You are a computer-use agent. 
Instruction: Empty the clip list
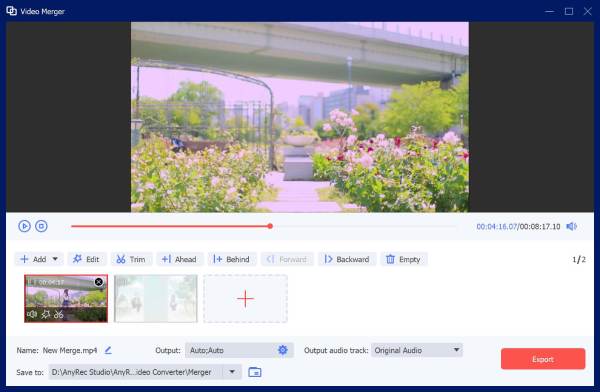pyautogui.click(x=404, y=259)
